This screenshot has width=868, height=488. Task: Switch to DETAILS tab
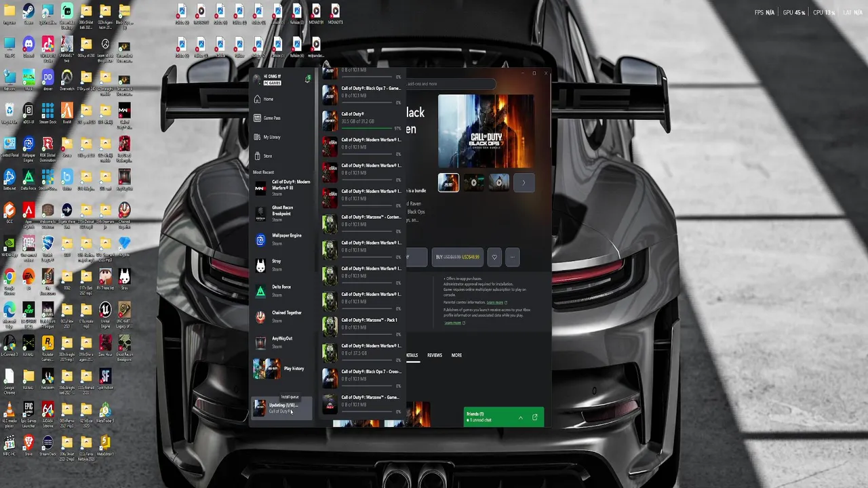click(x=412, y=355)
